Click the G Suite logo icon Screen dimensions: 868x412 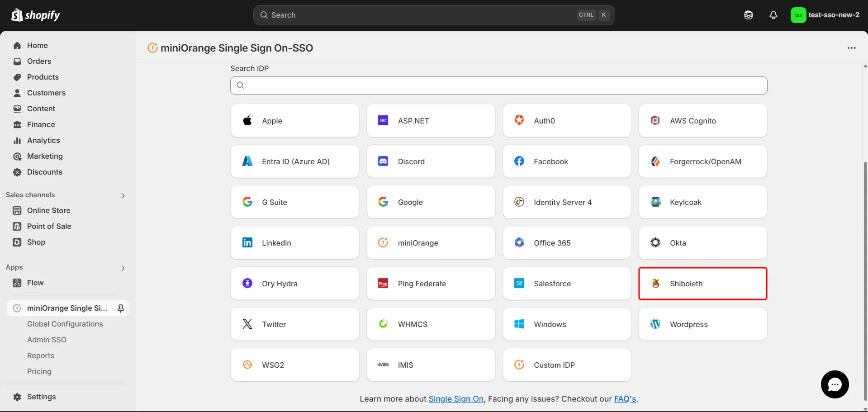point(247,202)
